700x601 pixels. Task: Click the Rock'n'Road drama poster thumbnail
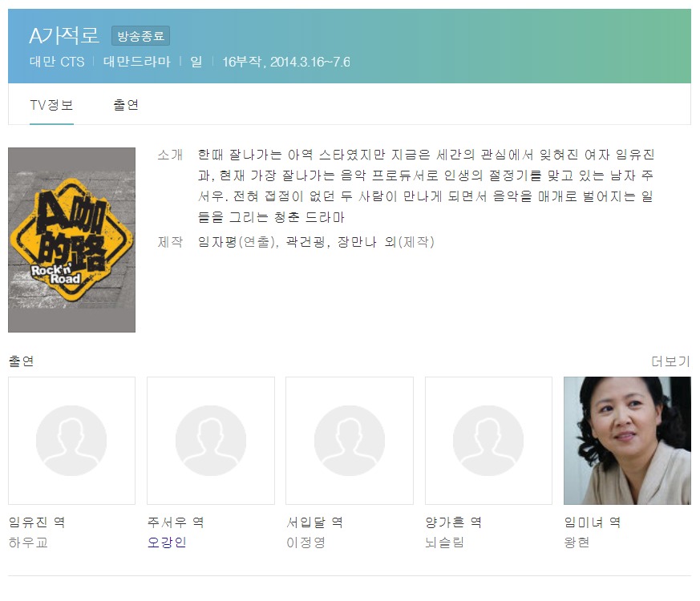71,240
